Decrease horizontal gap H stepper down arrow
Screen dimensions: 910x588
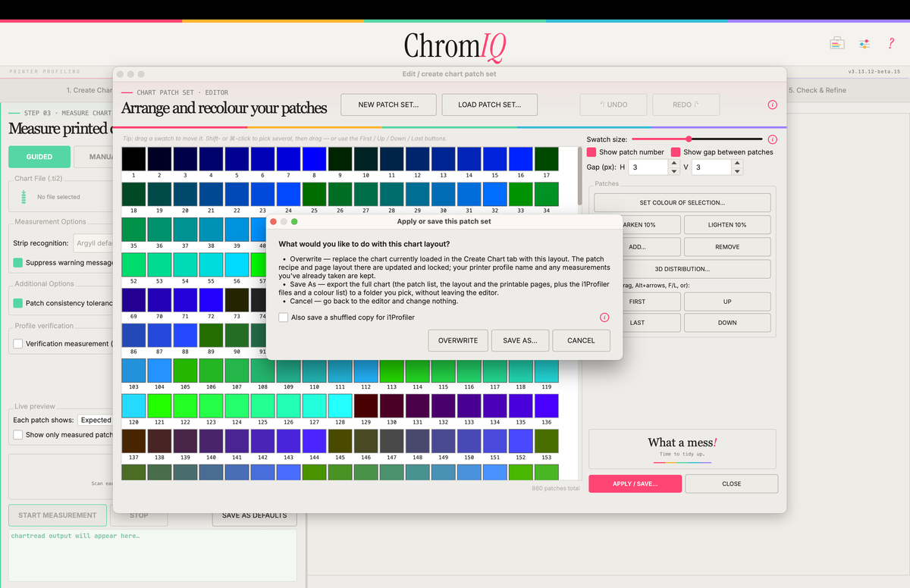tap(674, 171)
